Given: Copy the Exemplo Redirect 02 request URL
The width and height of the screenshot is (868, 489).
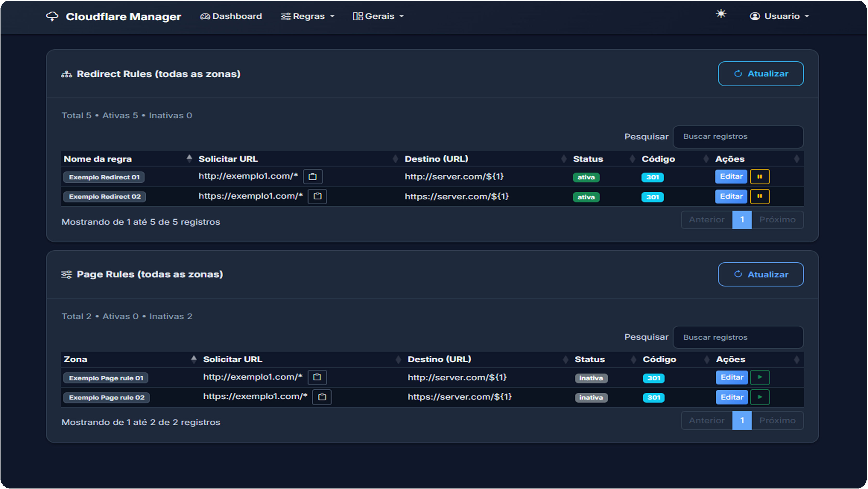Looking at the screenshot, I should [x=317, y=196].
